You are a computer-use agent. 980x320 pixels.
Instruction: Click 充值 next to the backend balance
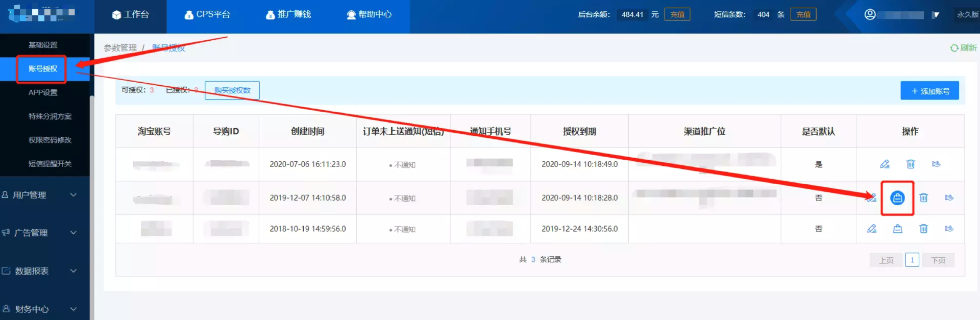tap(677, 15)
